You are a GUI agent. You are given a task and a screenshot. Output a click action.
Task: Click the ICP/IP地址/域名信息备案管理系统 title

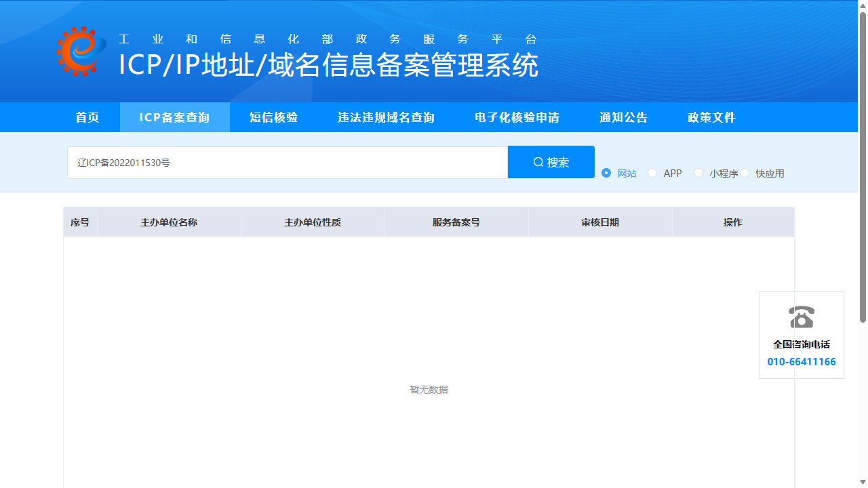[x=328, y=65]
